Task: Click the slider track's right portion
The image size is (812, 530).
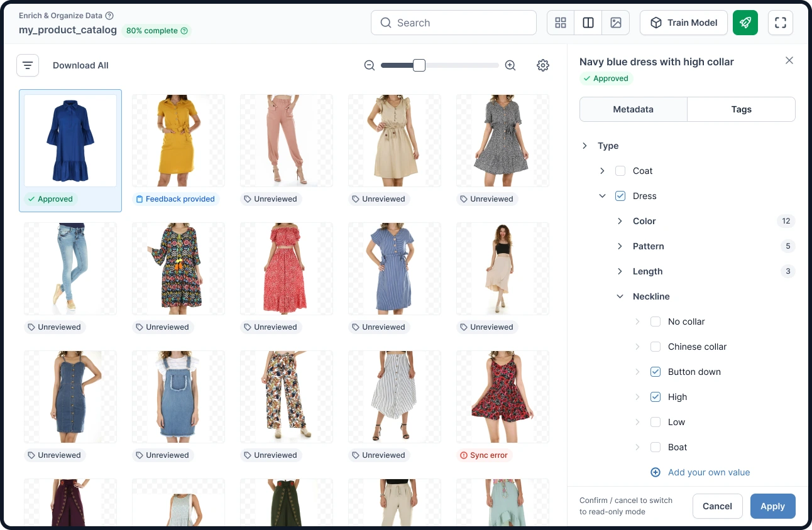Action: [462, 65]
